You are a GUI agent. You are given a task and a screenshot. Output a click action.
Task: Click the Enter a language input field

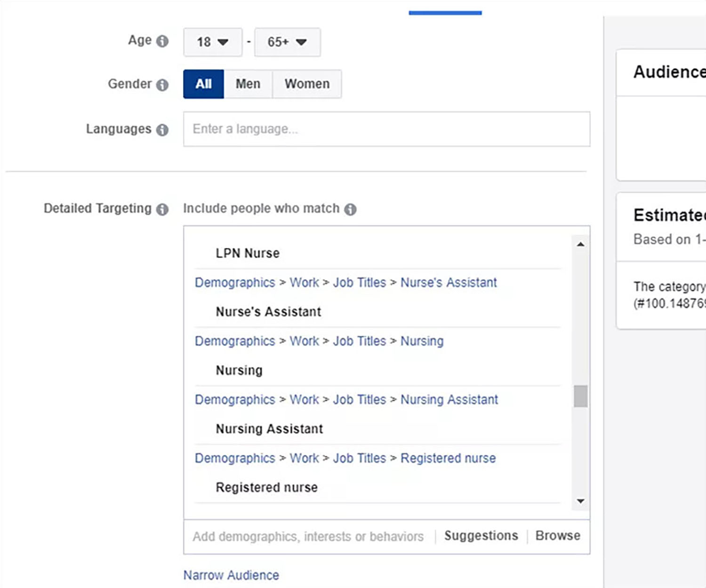[x=387, y=129]
